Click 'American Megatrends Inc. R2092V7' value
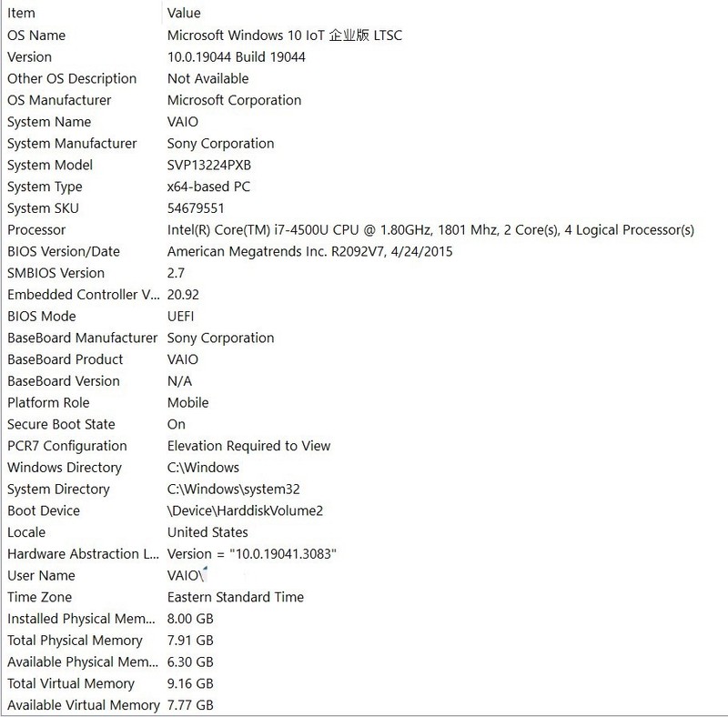 click(309, 251)
